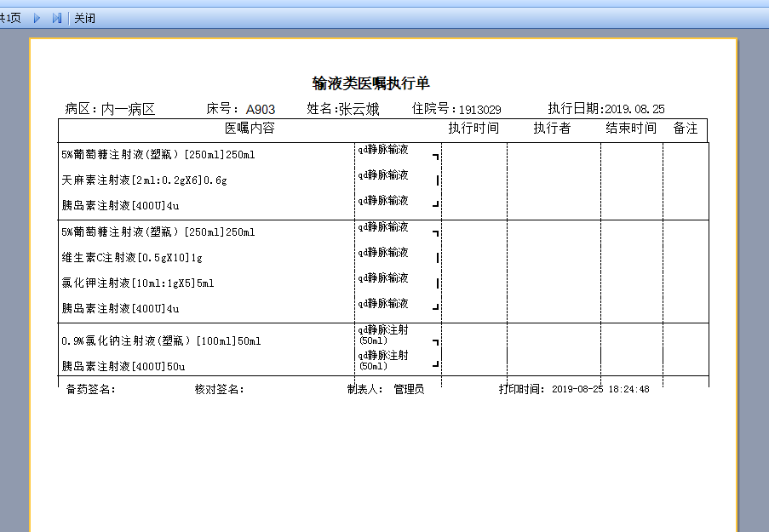Click the 备药签名 label
This screenshot has height=532, width=769.
(91, 389)
